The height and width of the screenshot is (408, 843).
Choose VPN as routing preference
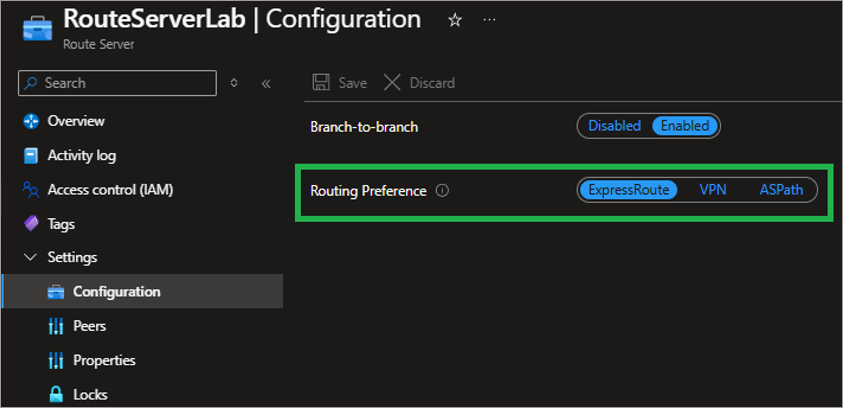pos(713,190)
